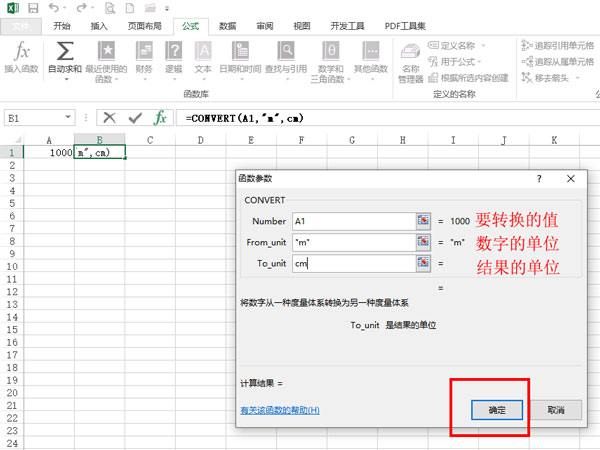The height and width of the screenshot is (450, 600).
Task: Expand the Date and Time (日期和时间) functions dropdown
Action: [x=239, y=57]
